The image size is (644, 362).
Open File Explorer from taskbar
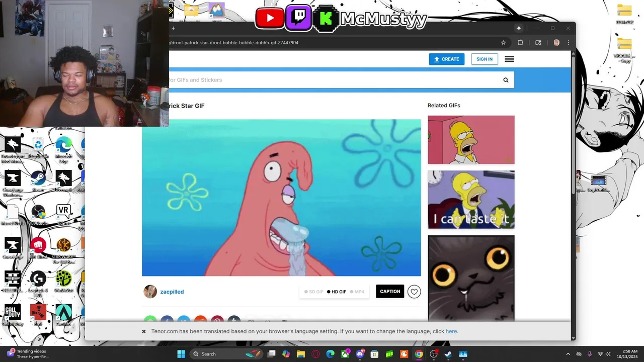coord(301,354)
